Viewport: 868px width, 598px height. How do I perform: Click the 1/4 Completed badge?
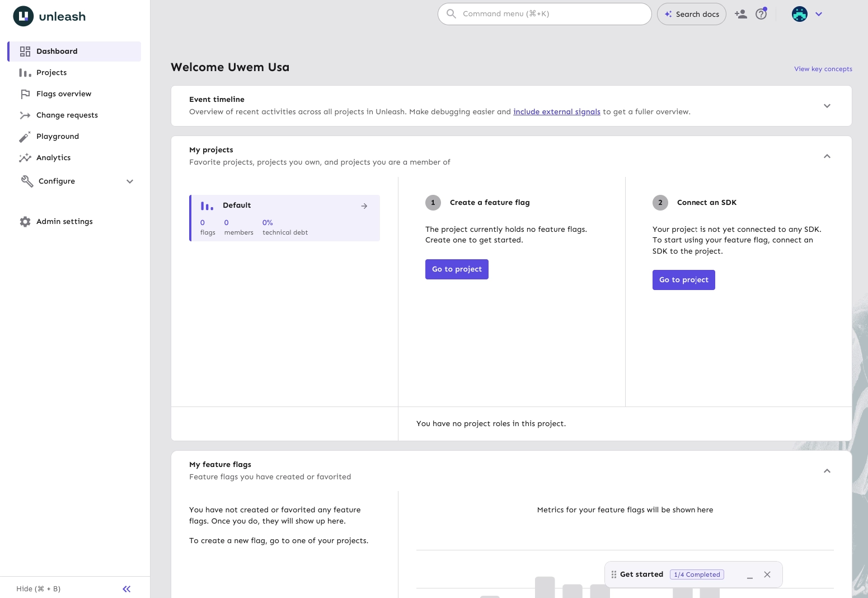tap(697, 574)
